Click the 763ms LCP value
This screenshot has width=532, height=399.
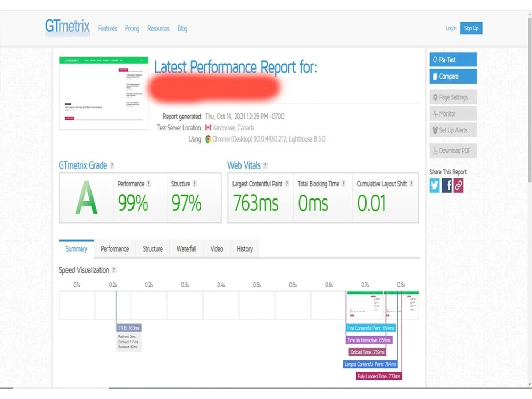coord(255,203)
